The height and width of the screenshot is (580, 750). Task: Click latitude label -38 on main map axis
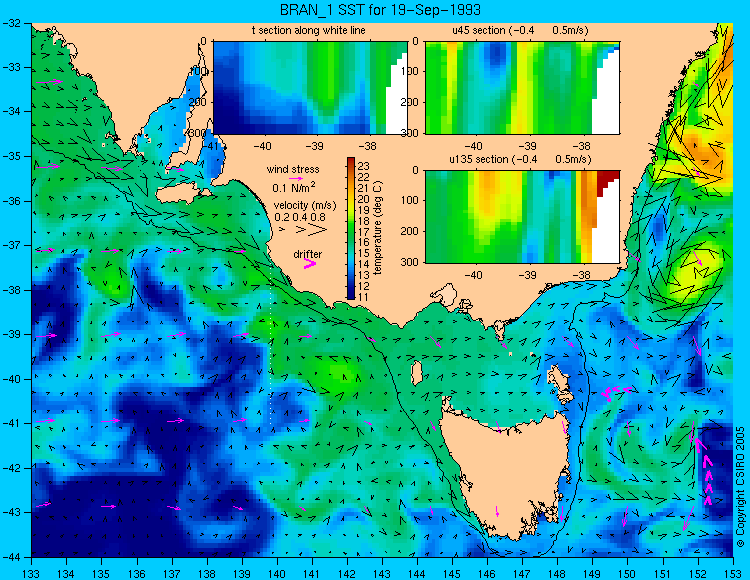pos(11,290)
